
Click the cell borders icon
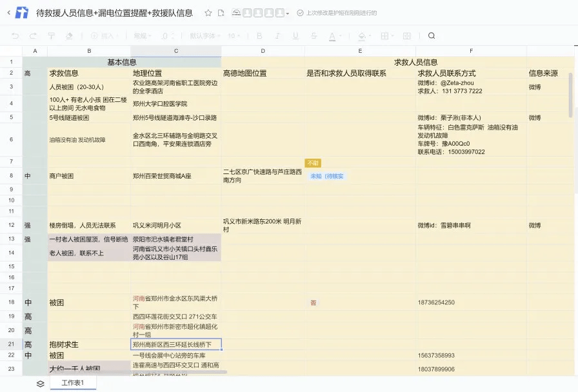coord(384,35)
